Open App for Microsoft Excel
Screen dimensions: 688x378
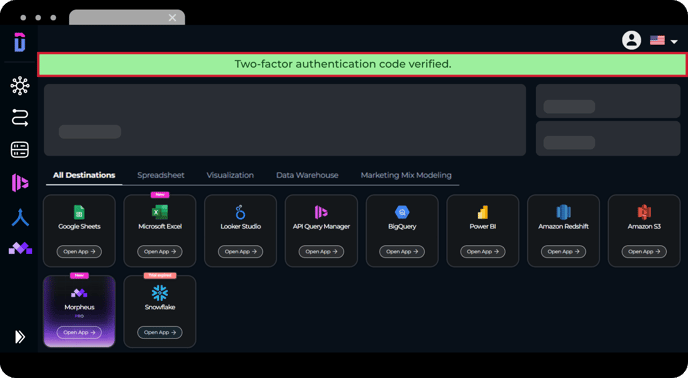click(160, 252)
